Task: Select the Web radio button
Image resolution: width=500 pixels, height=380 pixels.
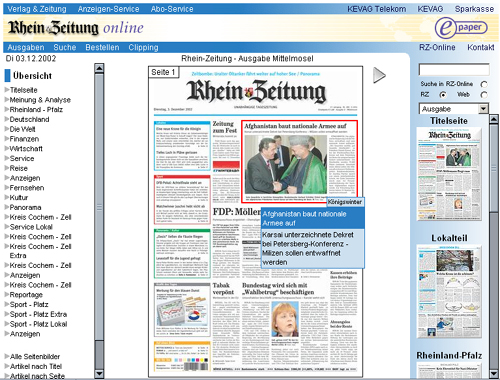Action: pyautogui.click(x=484, y=95)
